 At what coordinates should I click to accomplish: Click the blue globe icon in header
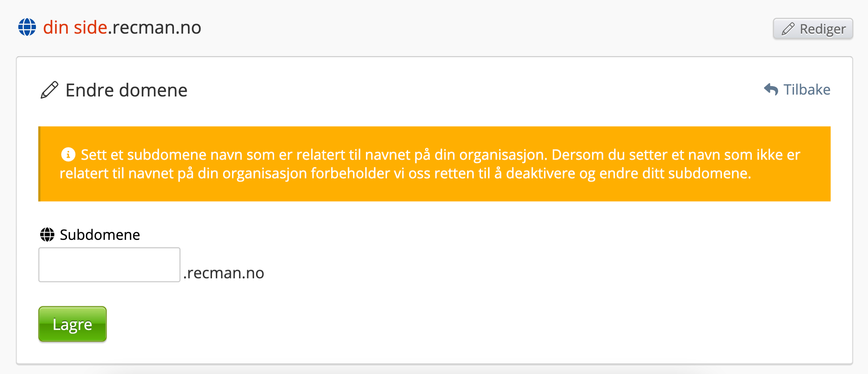[27, 27]
